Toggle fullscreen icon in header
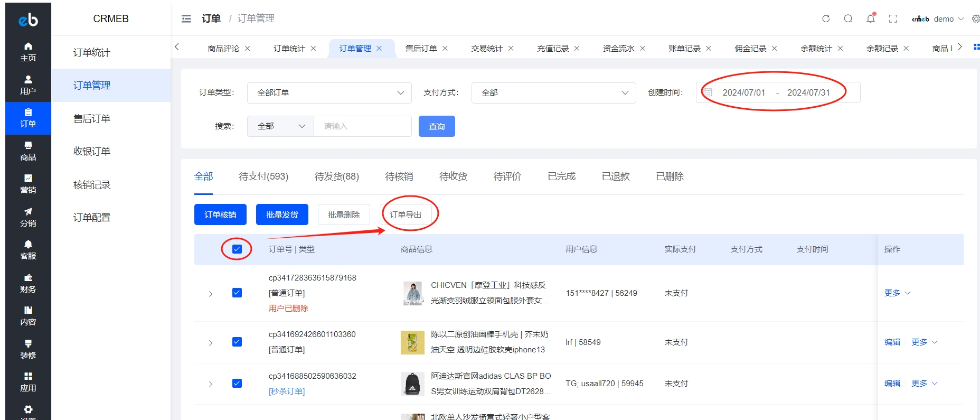The image size is (980, 420). point(893,18)
